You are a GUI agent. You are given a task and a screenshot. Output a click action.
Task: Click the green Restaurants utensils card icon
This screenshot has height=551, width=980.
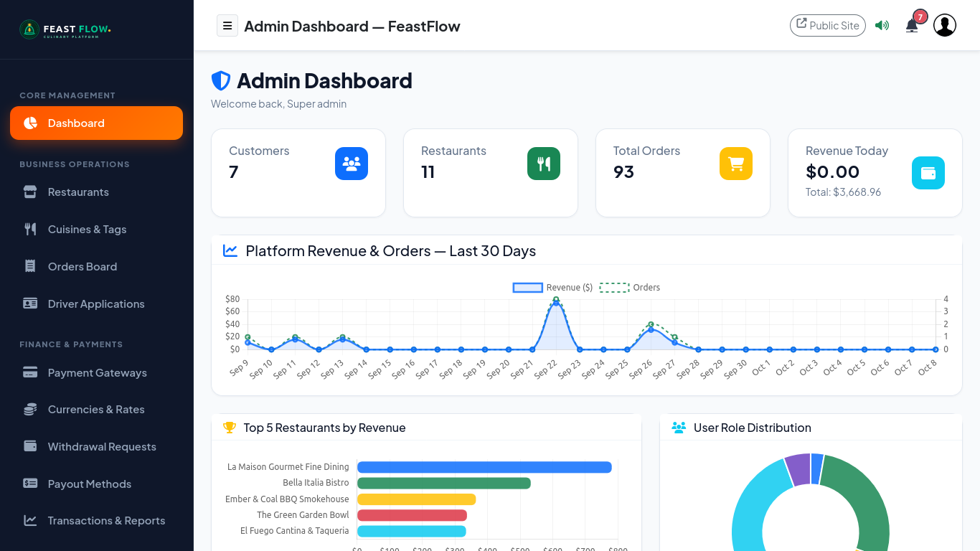click(544, 164)
